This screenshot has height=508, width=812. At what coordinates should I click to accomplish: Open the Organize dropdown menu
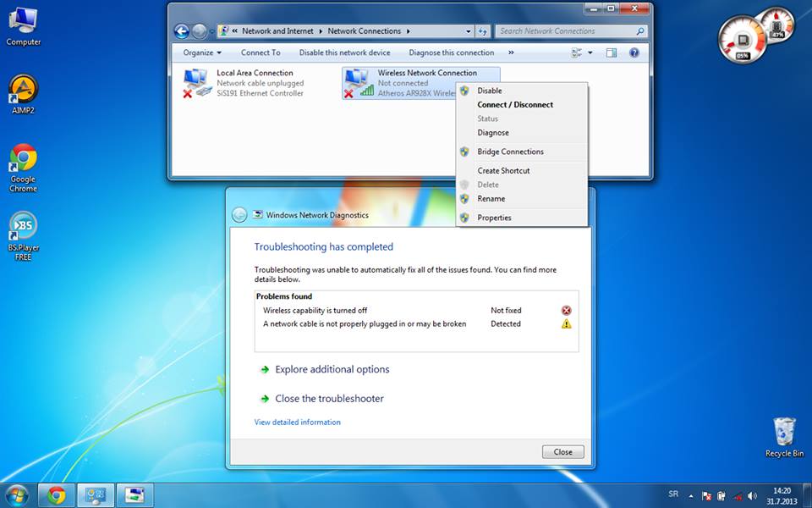tap(202, 52)
